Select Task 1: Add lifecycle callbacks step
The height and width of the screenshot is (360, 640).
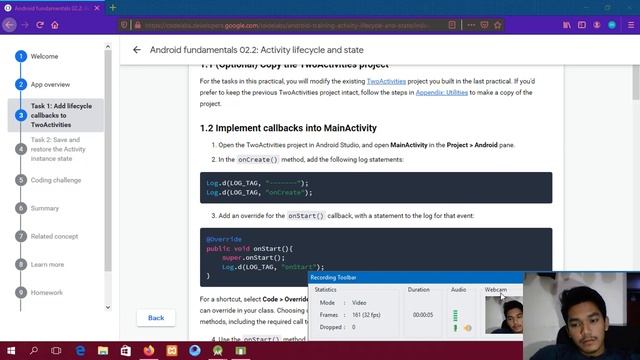tap(56, 115)
